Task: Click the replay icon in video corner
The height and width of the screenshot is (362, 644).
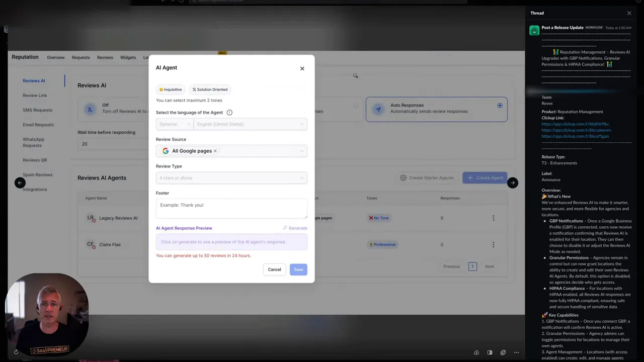Action: [16, 352]
